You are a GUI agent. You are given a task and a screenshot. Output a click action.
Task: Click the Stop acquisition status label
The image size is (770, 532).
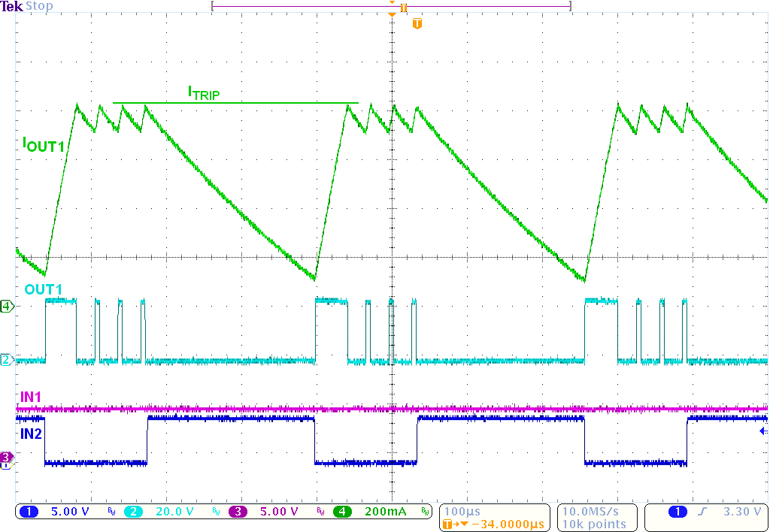[x=39, y=6]
